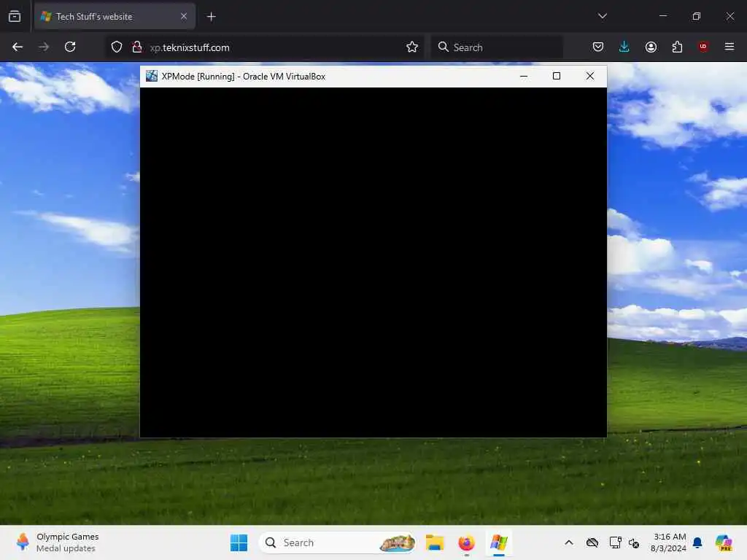This screenshot has width=747, height=560.
Task: Click the Windows XP flag taskbar app
Action: (499, 542)
